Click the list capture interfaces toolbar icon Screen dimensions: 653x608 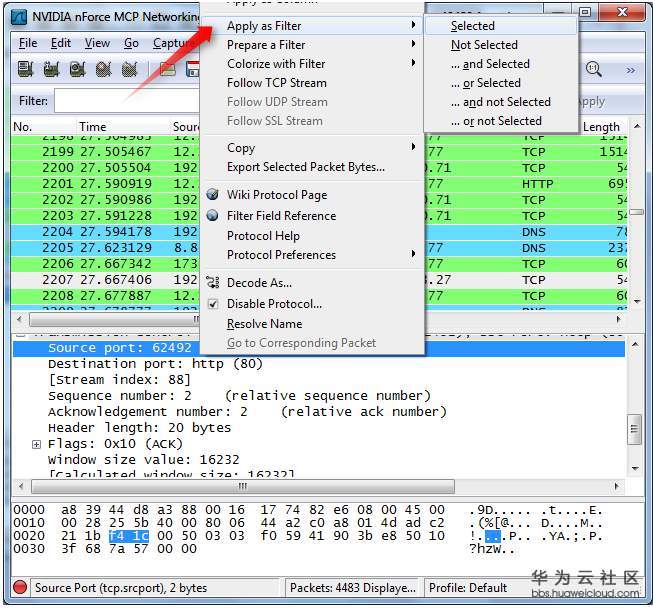tap(26, 69)
